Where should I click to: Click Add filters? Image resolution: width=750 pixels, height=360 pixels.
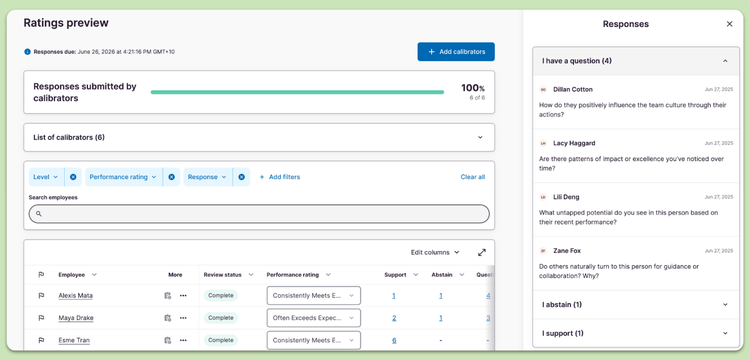tap(280, 177)
